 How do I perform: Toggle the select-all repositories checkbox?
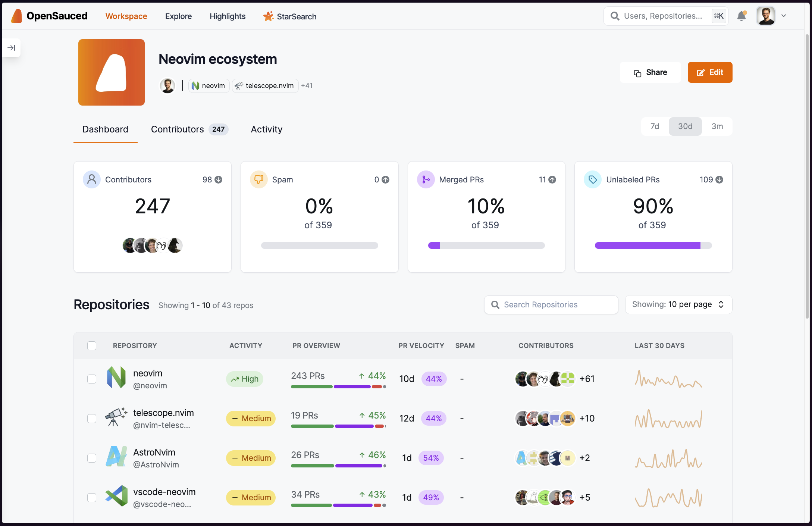[92, 346]
